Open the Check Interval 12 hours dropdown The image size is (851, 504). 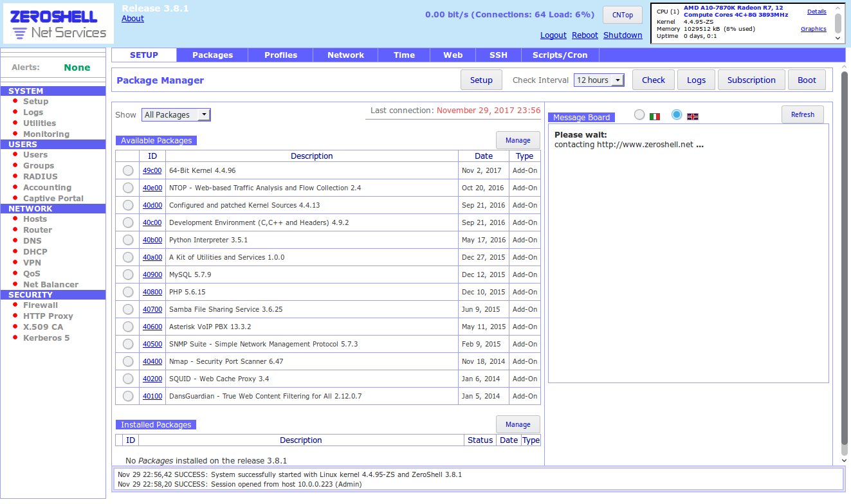pyautogui.click(x=599, y=80)
